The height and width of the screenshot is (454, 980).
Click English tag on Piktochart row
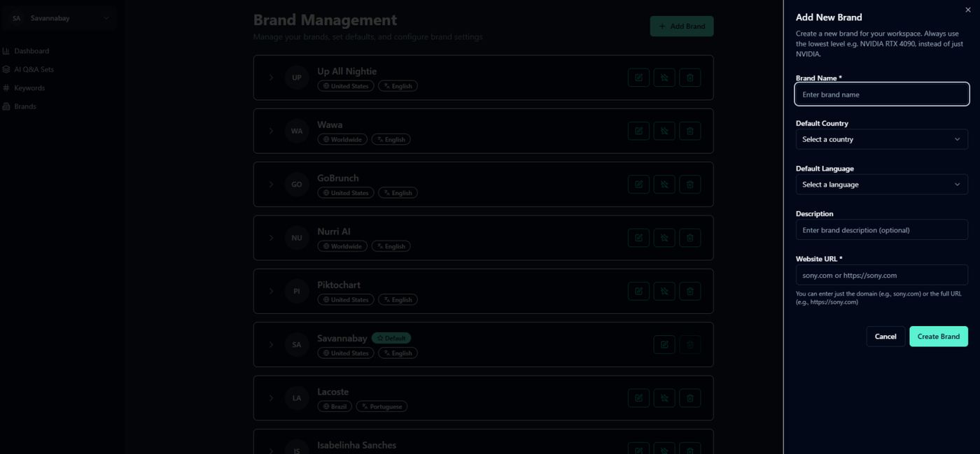click(x=398, y=299)
